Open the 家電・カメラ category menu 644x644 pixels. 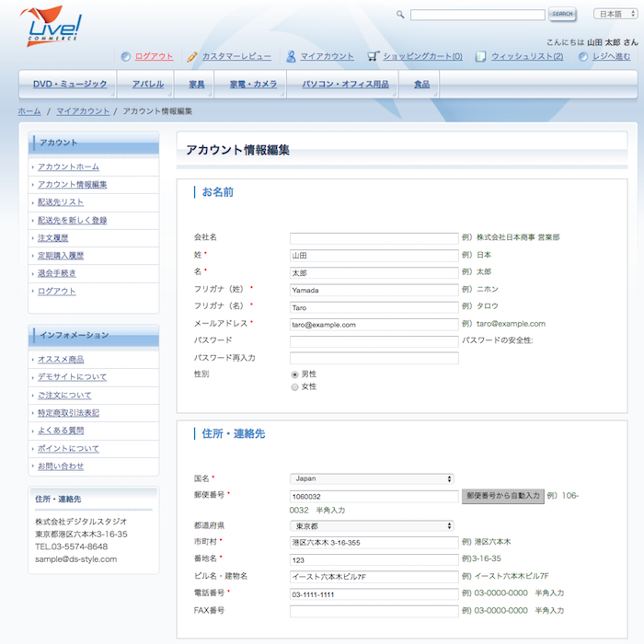pyautogui.click(x=253, y=85)
